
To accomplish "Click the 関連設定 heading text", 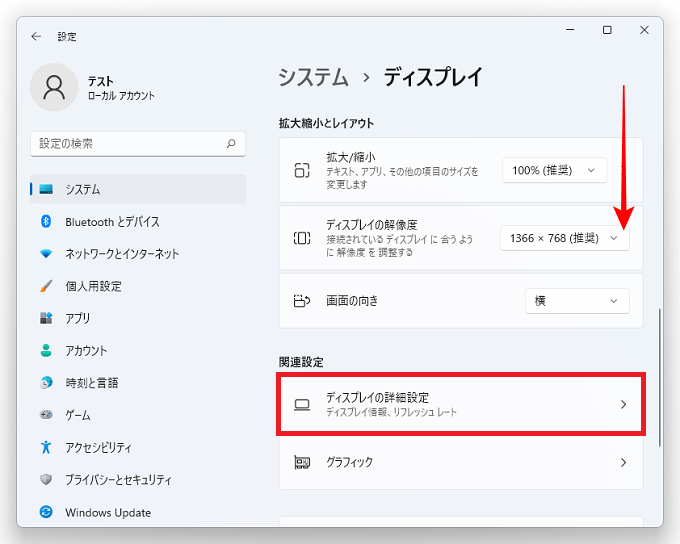I will [x=301, y=362].
